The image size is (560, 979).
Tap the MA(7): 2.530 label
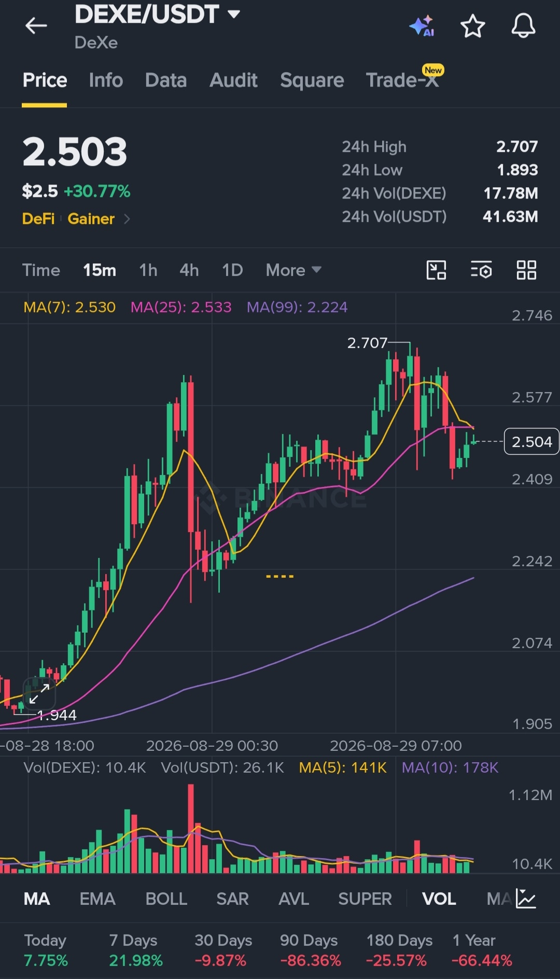69,307
